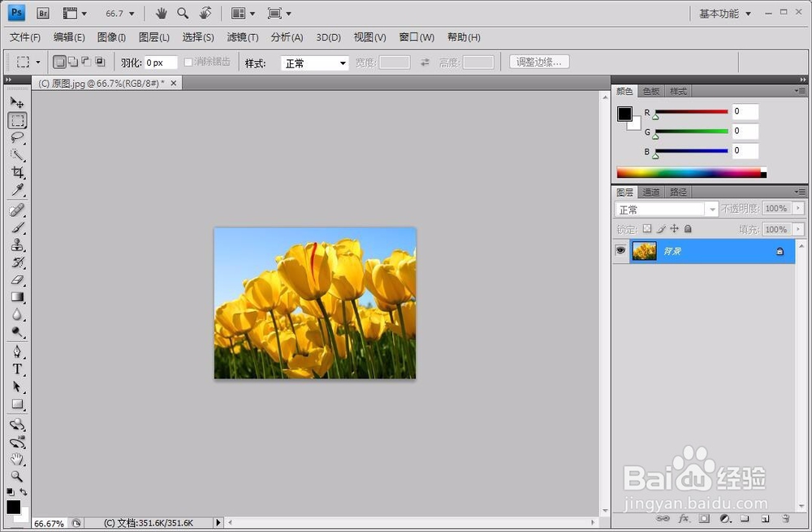Toggle lock position icon
Screen dimensions: 812x532
674,228
